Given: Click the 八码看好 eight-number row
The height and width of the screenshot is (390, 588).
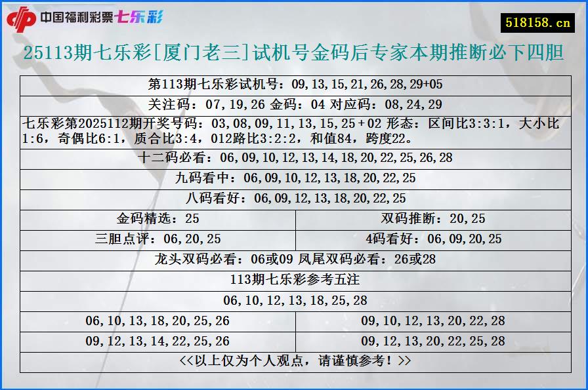Looking at the screenshot, I should (294, 197).
